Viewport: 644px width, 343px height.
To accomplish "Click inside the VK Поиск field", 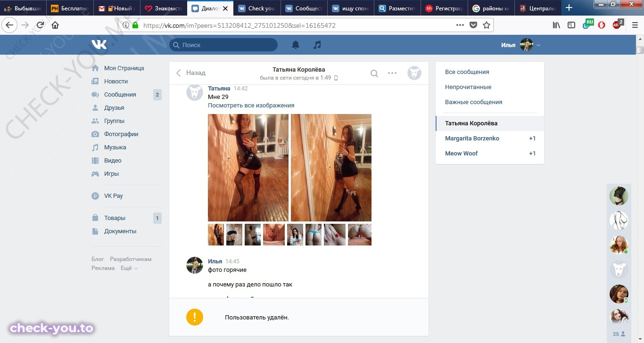I will pos(223,45).
